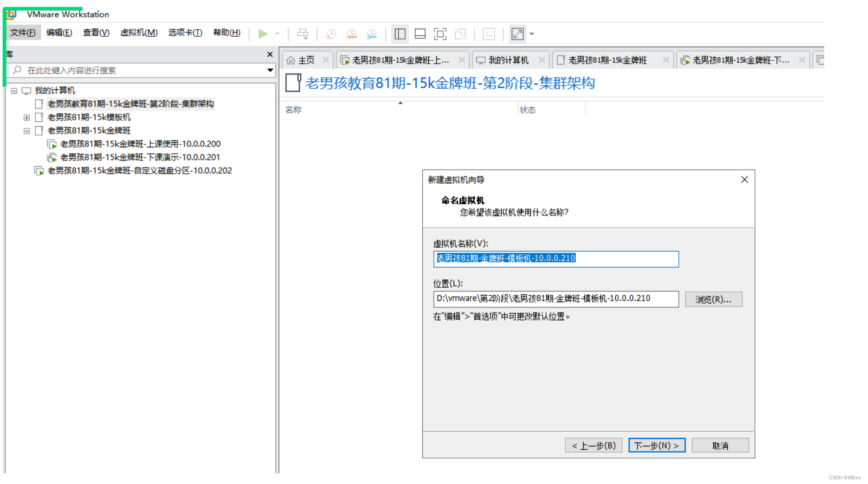Open the 虚拟机(M) menu
The image size is (868, 484).
point(139,32)
